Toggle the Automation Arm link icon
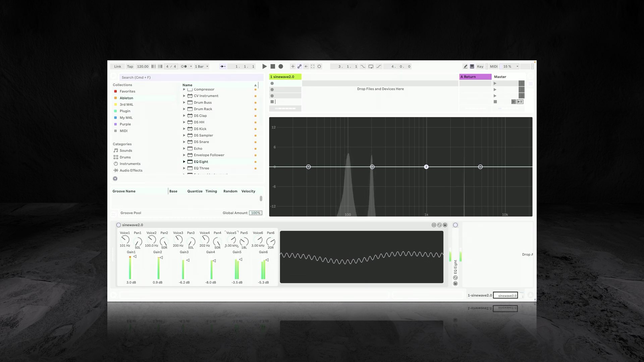The height and width of the screenshot is (362, 644). point(299,66)
